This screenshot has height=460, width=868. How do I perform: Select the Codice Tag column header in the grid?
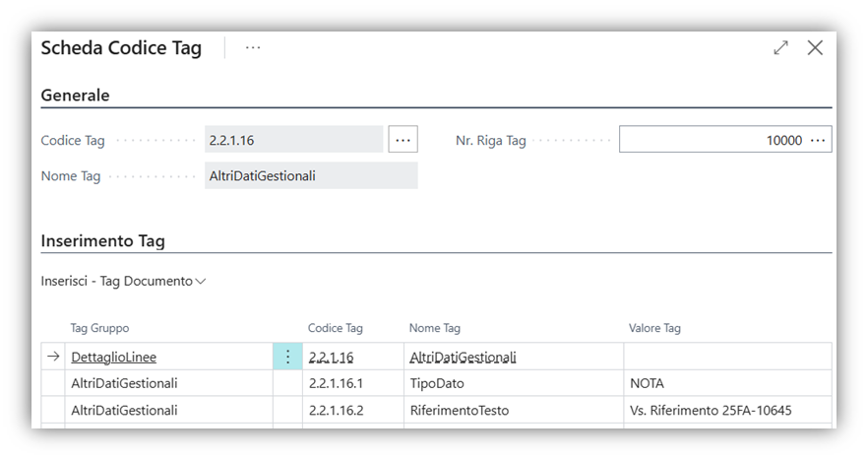tap(336, 328)
